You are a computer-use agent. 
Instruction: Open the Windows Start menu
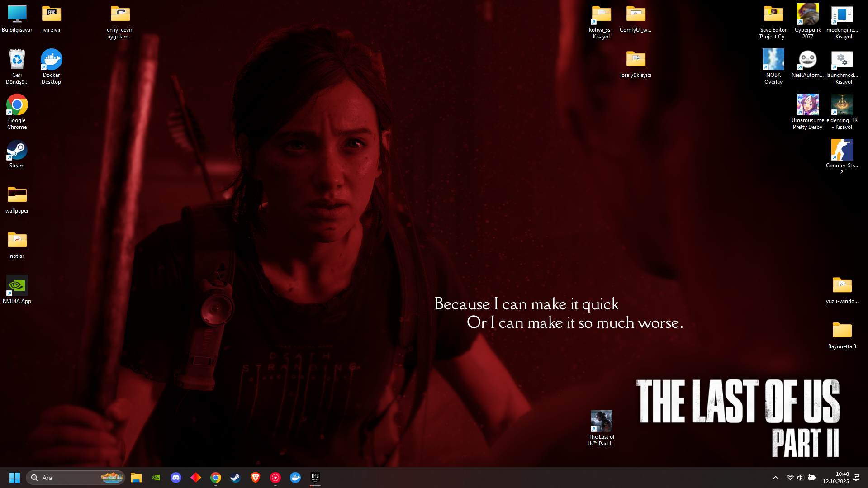(x=14, y=478)
